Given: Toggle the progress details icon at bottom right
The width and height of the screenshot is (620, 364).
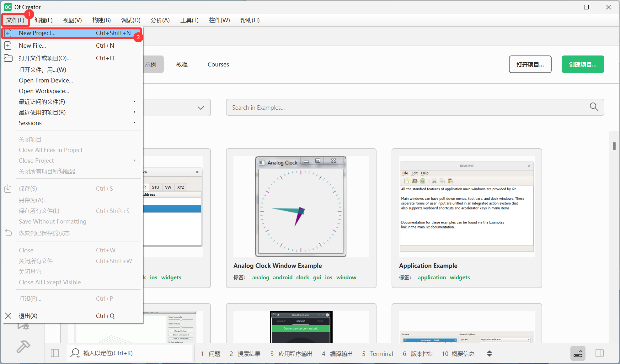Looking at the screenshot, I should pyautogui.click(x=578, y=353).
